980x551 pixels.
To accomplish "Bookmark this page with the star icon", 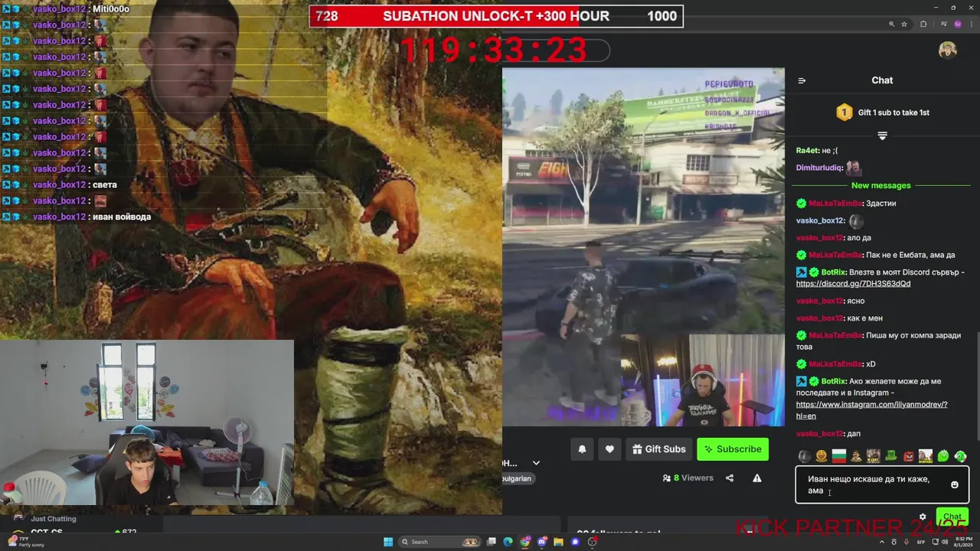I will (x=904, y=24).
